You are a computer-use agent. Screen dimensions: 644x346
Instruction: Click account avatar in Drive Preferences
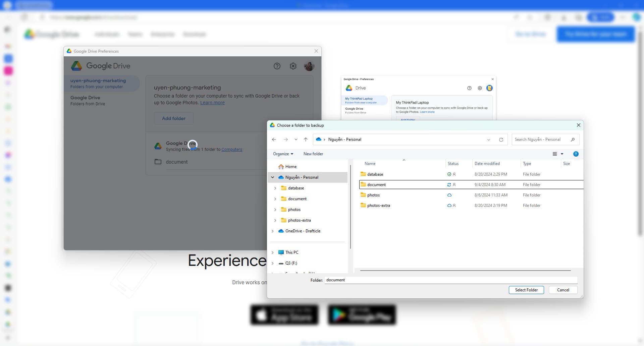309,66
